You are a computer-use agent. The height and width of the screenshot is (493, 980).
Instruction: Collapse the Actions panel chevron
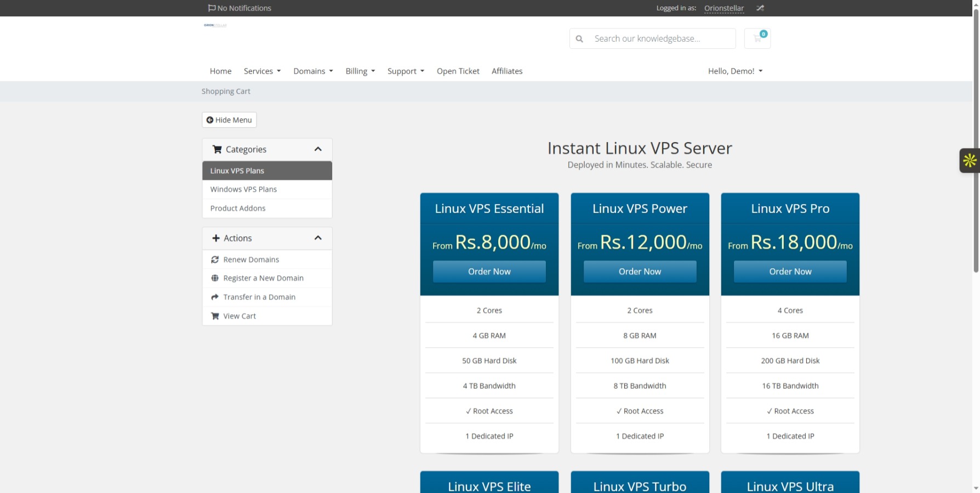318,238
